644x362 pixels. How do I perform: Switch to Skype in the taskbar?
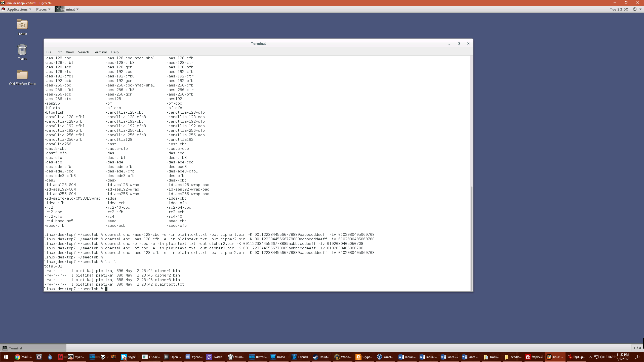(129, 357)
